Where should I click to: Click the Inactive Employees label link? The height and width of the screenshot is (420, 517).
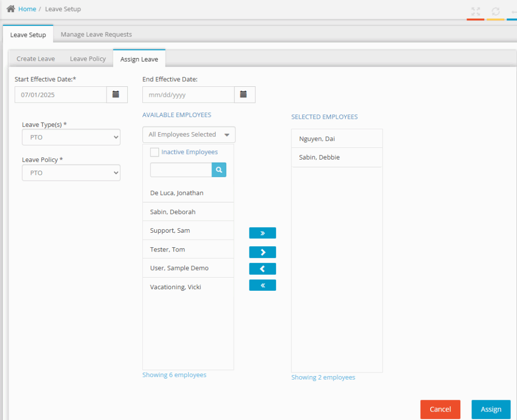[x=190, y=152]
